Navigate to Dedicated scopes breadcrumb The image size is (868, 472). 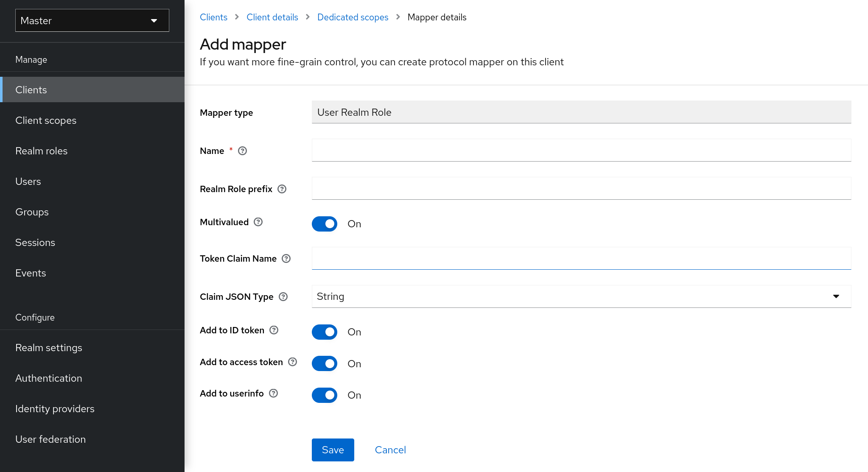click(x=353, y=17)
